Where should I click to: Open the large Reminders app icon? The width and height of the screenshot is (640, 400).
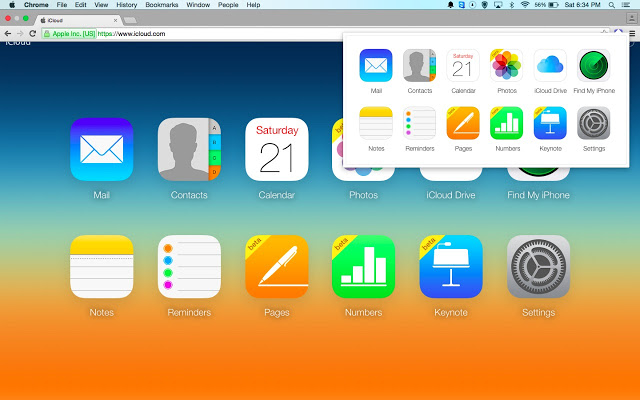pos(189,267)
